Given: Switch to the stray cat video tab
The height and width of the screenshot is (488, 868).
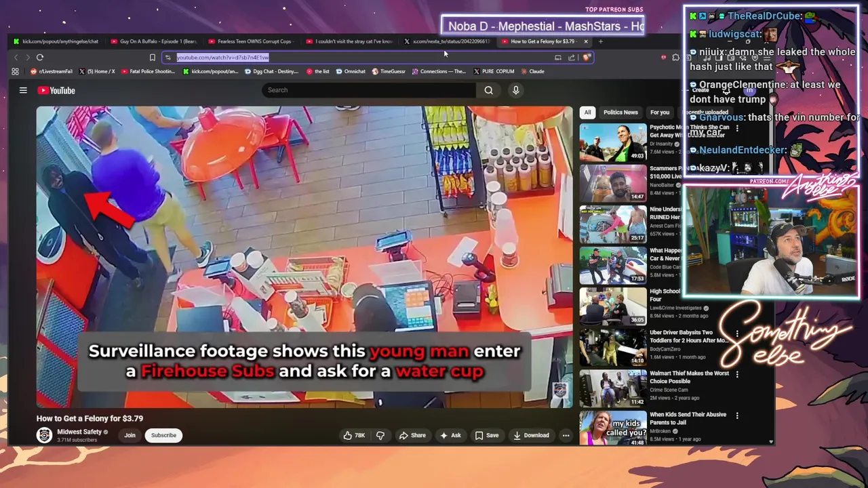Looking at the screenshot, I should (349, 41).
